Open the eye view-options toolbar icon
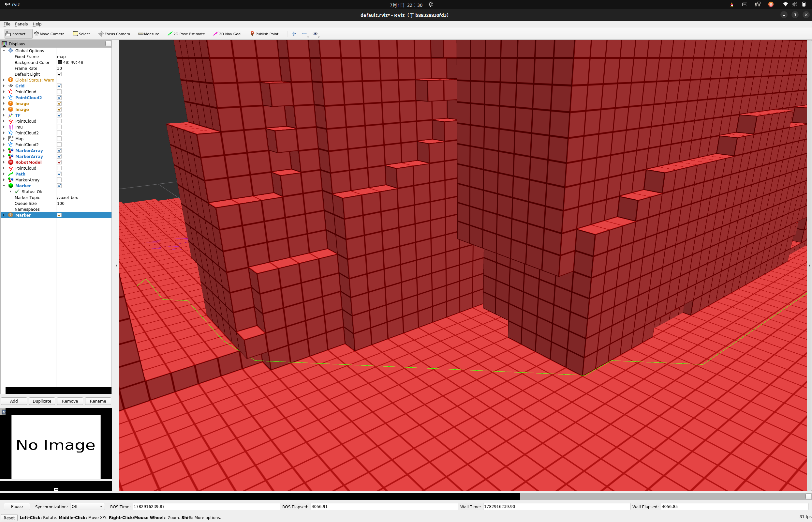The width and height of the screenshot is (812, 522). click(315, 34)
